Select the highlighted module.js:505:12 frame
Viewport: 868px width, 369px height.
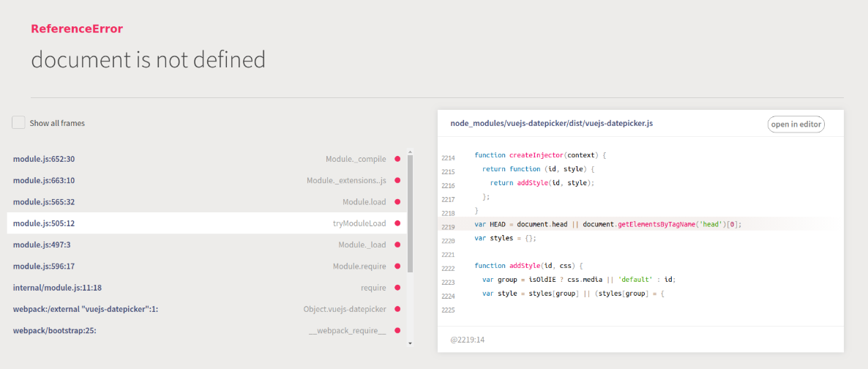coord(206,223)
